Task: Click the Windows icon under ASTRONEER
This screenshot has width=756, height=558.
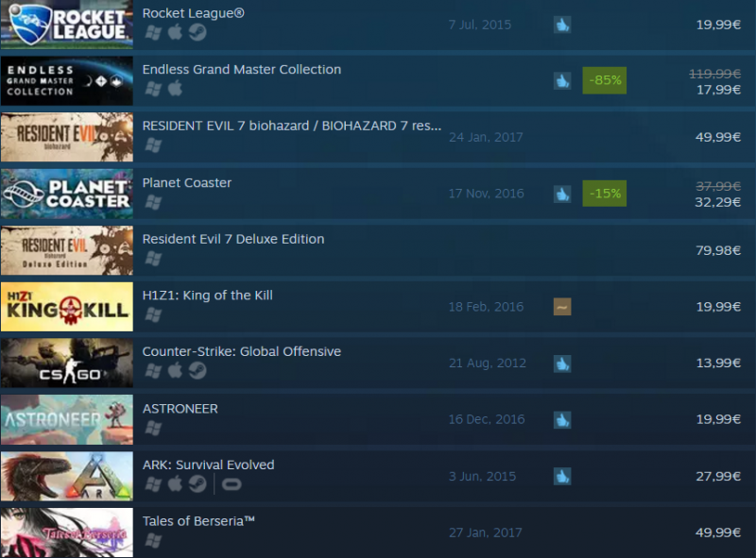Action: point(153,428)
